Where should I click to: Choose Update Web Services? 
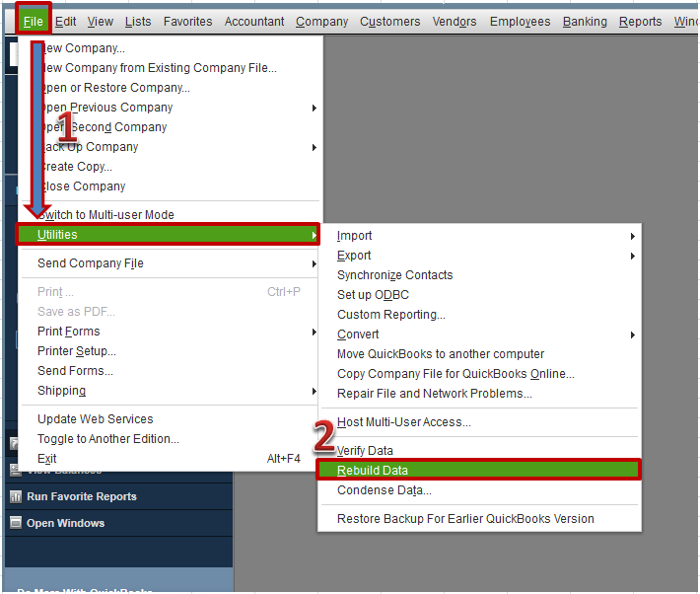pos(96,418)
